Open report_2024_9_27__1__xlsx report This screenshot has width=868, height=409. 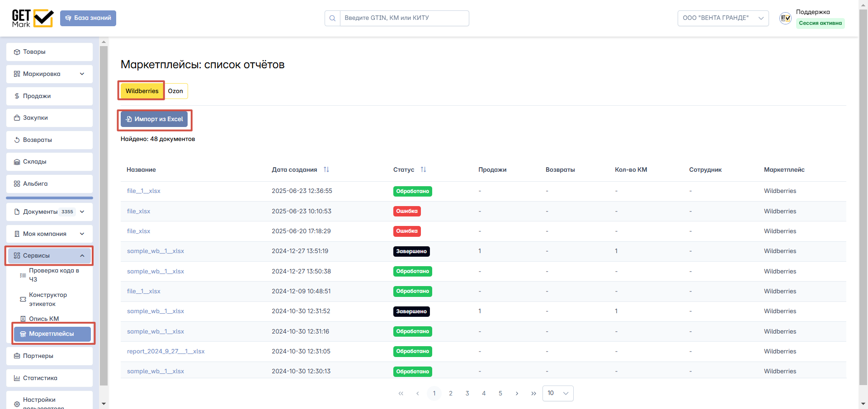(166, 352)
